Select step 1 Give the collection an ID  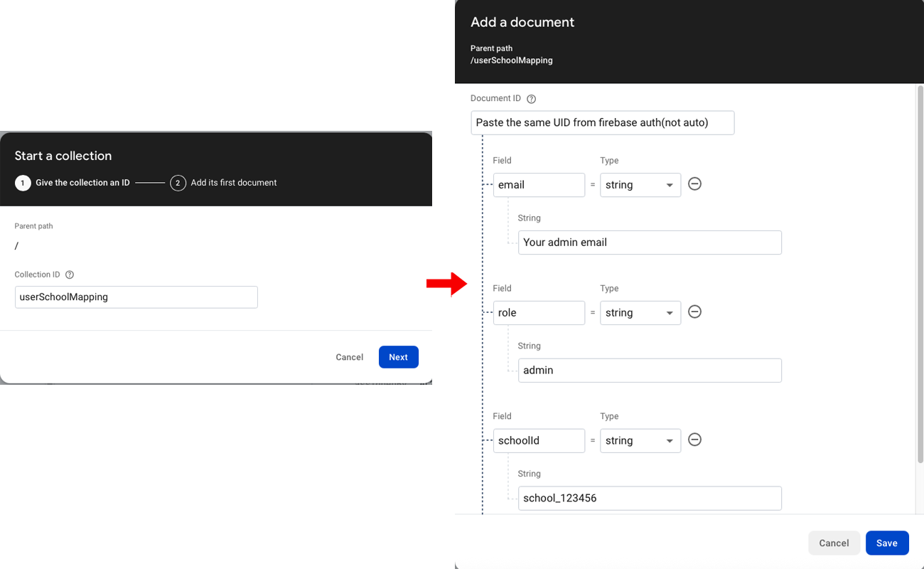(72, 183)
